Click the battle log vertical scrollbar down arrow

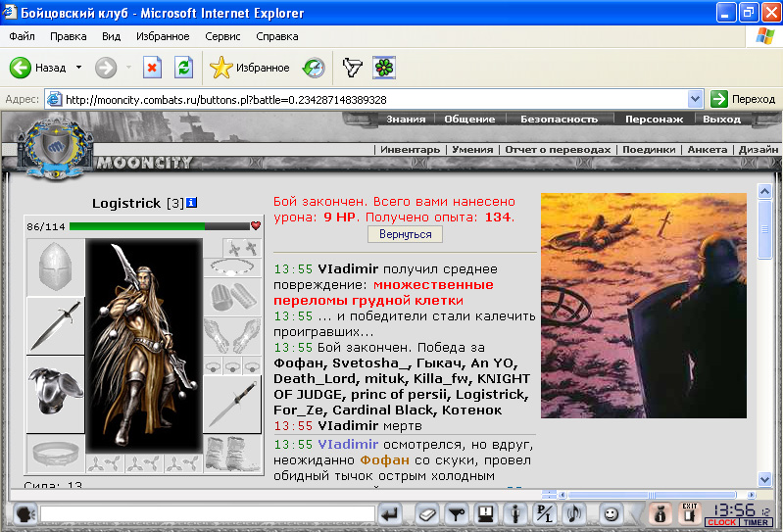[x=764, y=480]
